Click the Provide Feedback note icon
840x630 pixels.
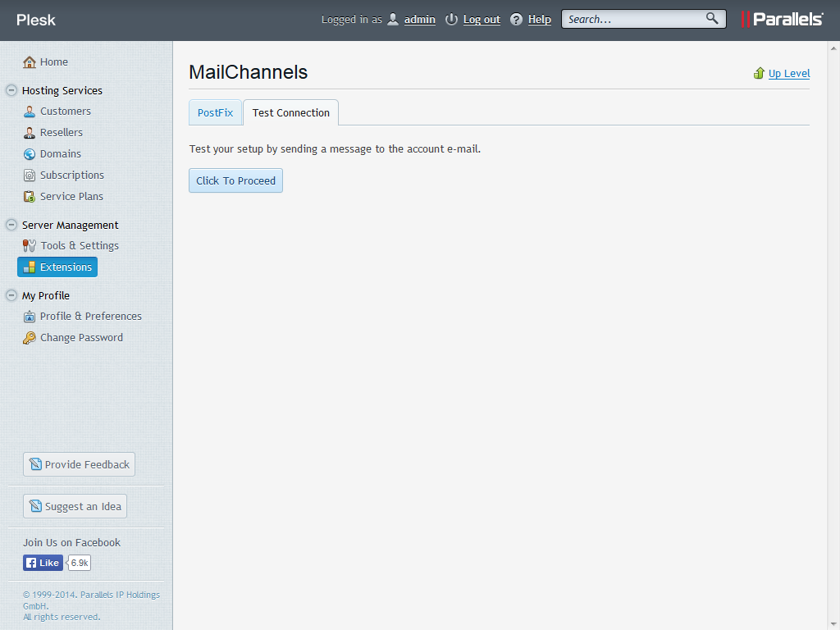click(x=35, y=464)
